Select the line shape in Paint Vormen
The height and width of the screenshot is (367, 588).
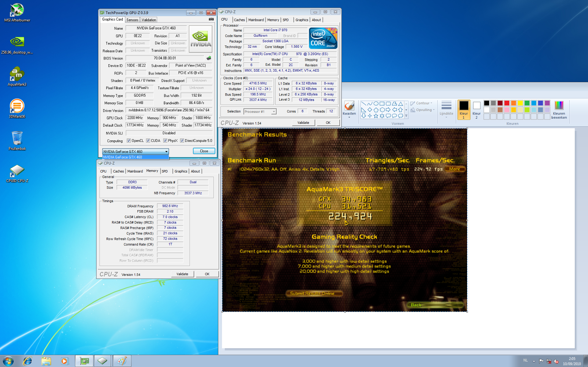point(363,104)
